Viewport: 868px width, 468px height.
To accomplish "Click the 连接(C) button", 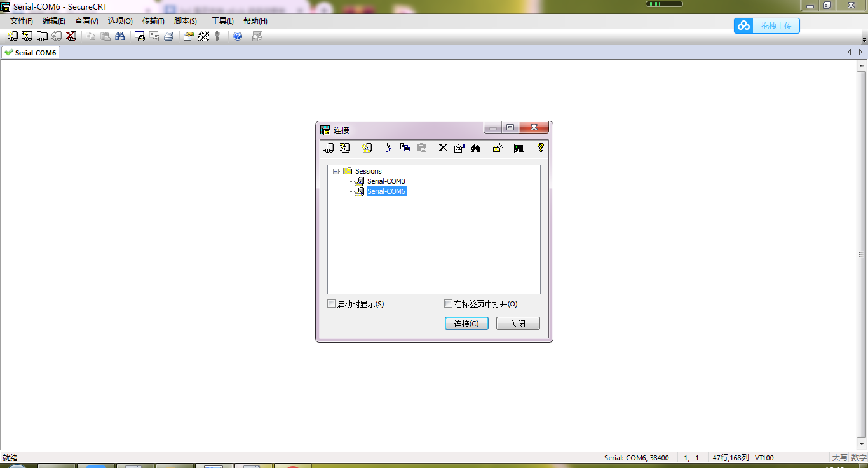I will (466, 324).
